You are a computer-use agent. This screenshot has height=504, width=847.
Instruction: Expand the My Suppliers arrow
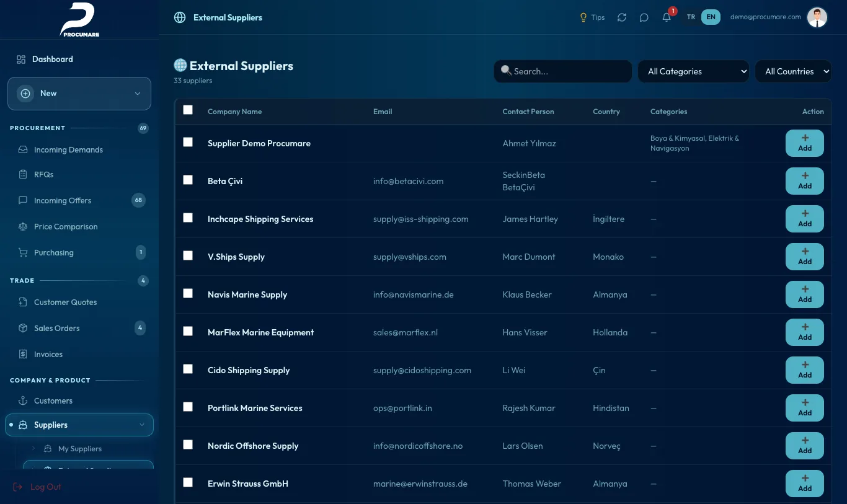34,448
